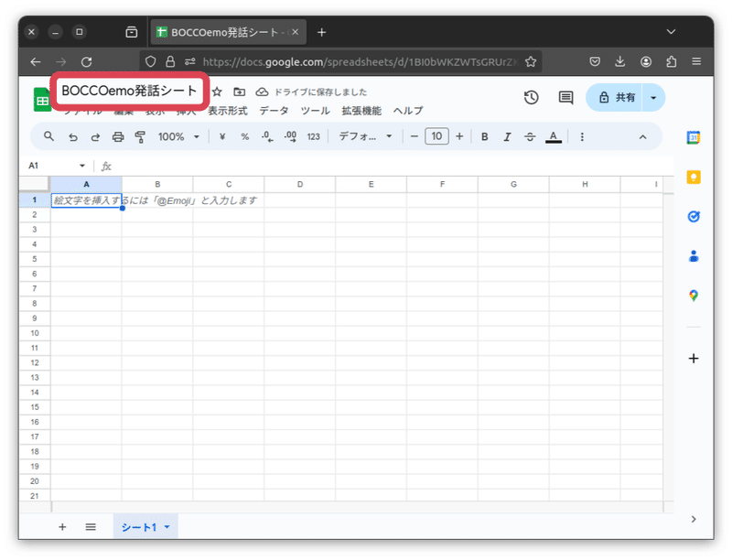Image resolution: width=732 pixels, height=560 pixels.
Task: Open the ヘルプ menu
Action: point(407,111)
